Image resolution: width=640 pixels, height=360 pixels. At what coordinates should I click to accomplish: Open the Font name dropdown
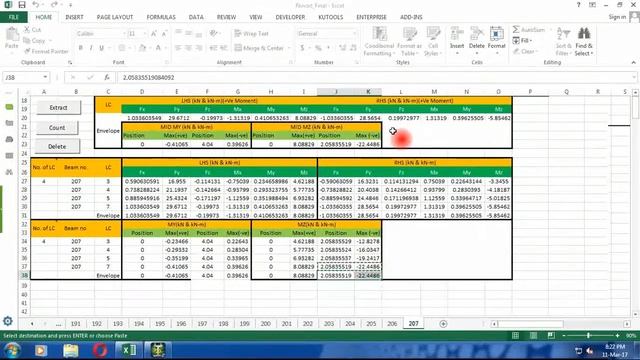tap(124, 34)
